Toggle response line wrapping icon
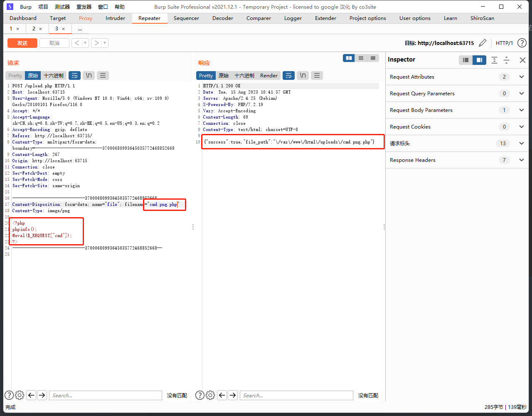 coord(288,75)
